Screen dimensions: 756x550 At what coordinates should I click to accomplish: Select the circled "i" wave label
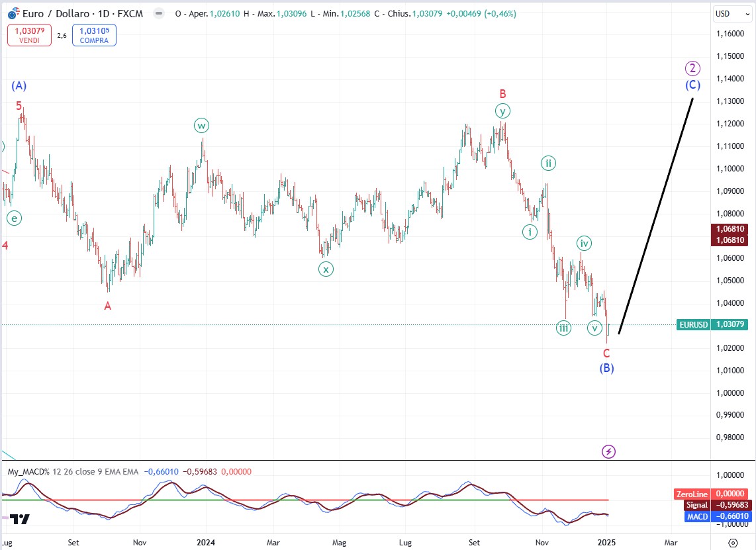click(530, 232)
